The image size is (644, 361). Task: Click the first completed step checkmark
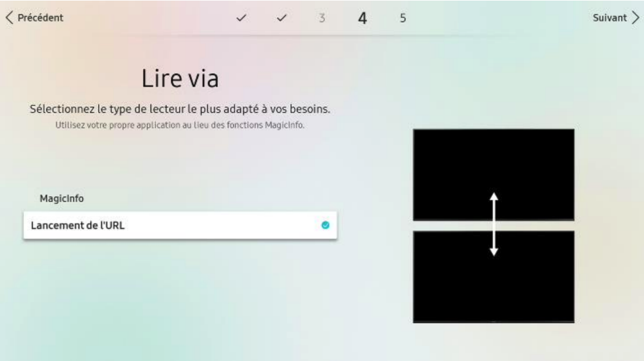pos(241,18)
